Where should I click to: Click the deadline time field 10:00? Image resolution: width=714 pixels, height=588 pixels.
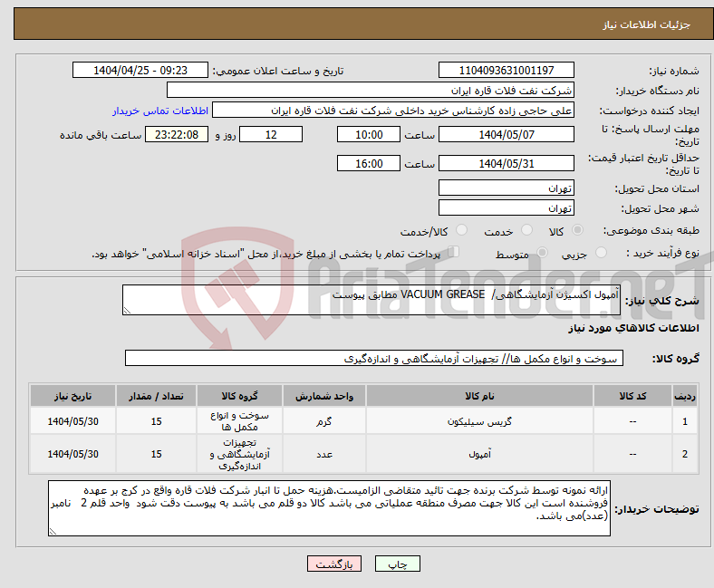point(369,134)
